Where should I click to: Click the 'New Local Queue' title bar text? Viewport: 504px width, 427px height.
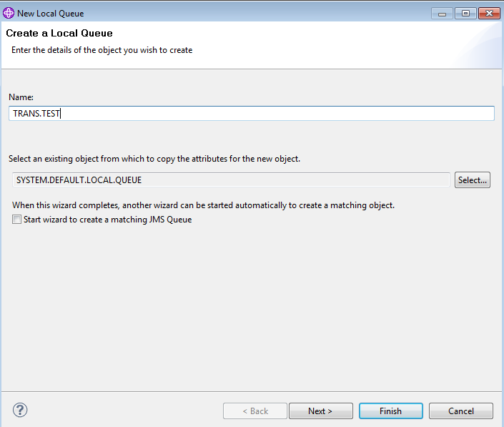tap(50, 14)
